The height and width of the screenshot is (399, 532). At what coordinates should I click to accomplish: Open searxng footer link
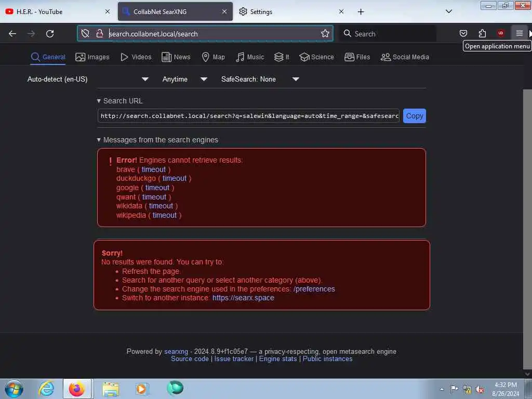click(x=176, y=352)
